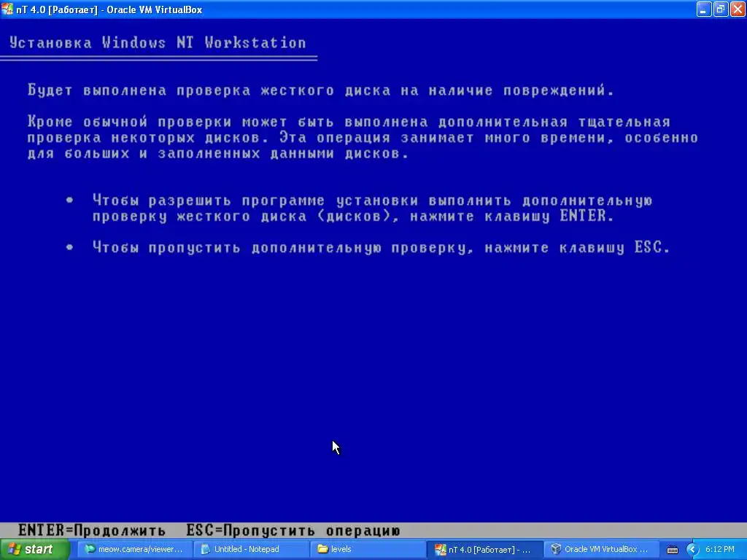Expand hidden system tray icons arrow
Viewport: 747px width, 560px height.
692,550
